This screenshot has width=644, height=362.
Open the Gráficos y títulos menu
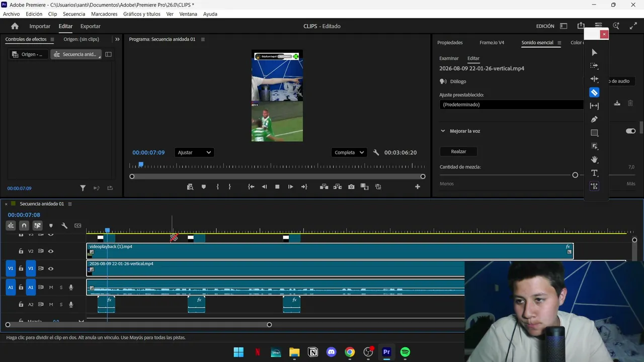click(x=142, y=14)
